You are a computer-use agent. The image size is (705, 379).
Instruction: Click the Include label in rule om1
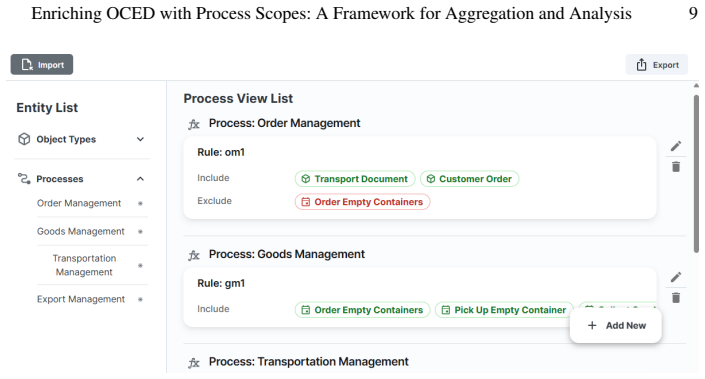click(213, 178)
